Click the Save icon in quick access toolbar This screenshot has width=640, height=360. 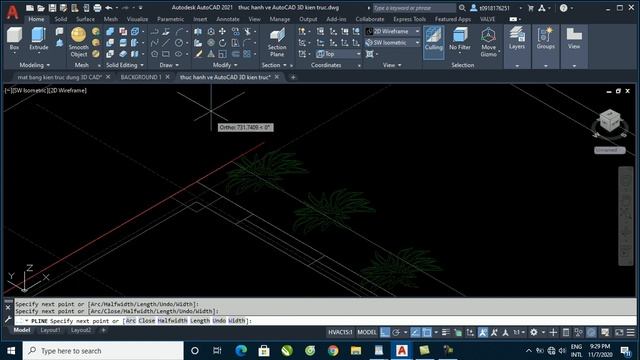[52, 8]
